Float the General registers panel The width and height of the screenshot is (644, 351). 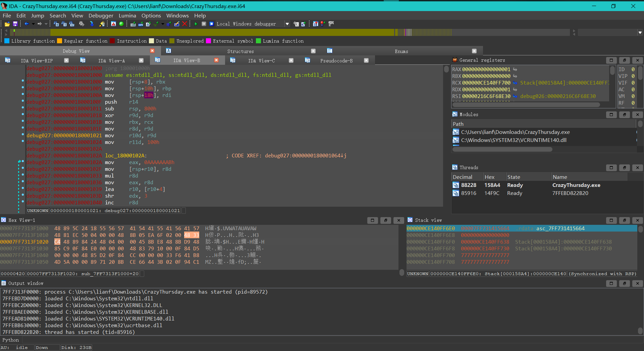pos(624,60)
